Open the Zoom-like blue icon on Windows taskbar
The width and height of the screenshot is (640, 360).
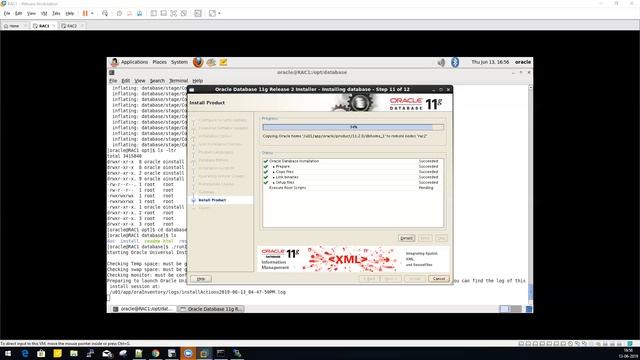point(188,353)
